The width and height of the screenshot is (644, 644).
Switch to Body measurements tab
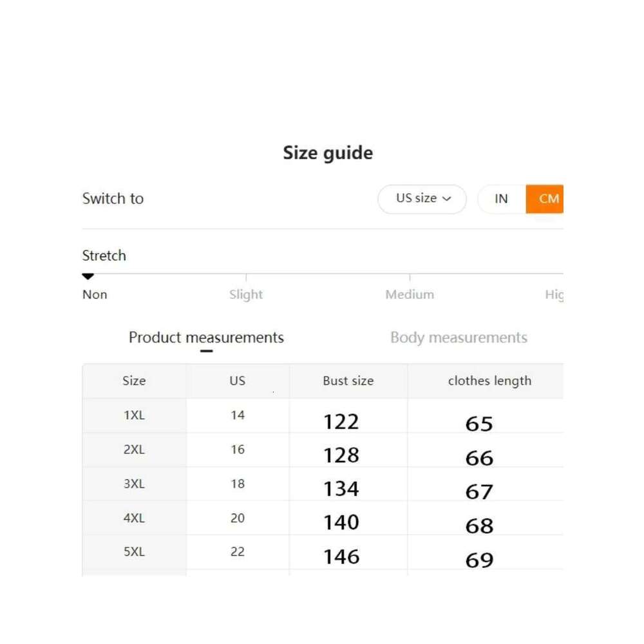coord(459,337)
